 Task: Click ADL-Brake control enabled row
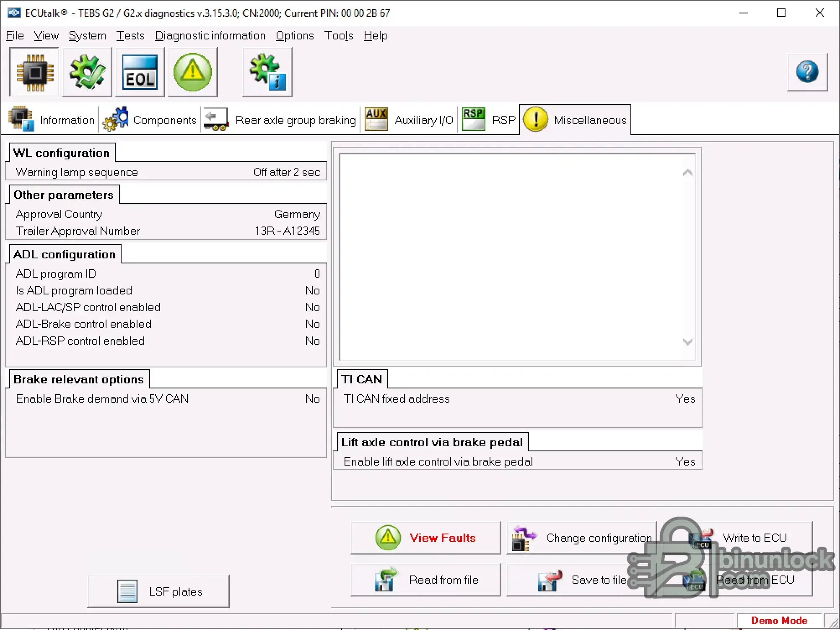click(168, 324)
